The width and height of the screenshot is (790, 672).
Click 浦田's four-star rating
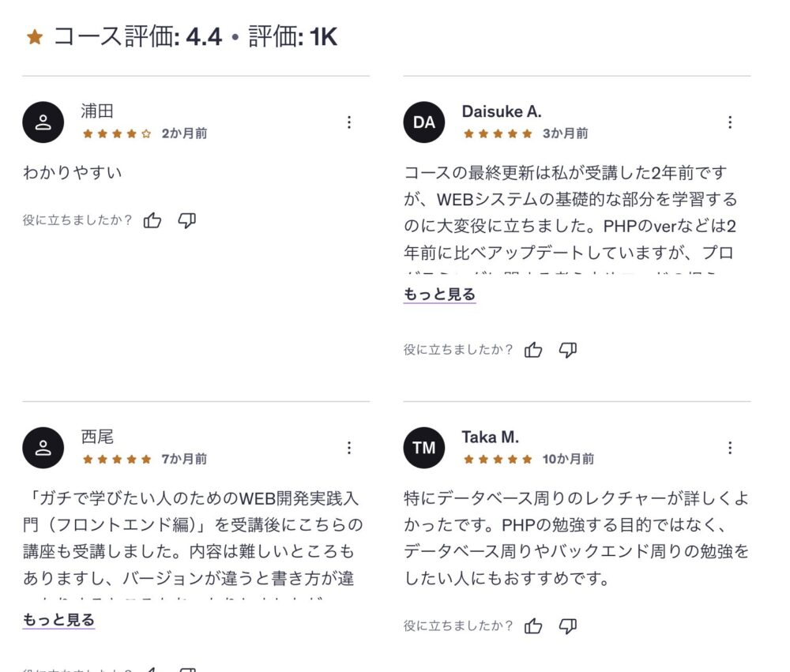(117, 133)
